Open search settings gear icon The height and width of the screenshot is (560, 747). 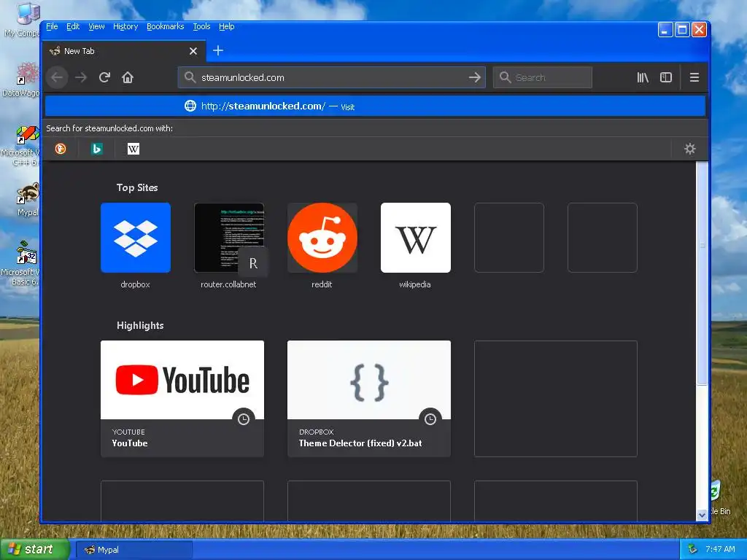[x=690, y=149]
